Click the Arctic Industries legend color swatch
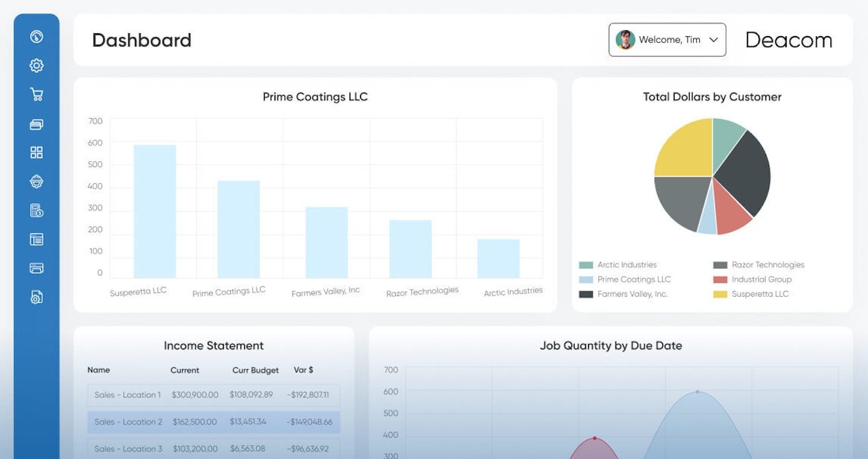 pyautogui.click(x=586, y=265)
